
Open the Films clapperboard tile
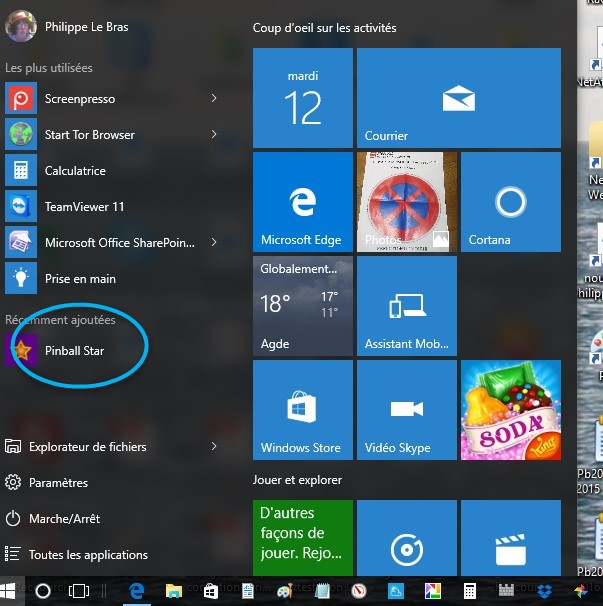[x=511, y=538]
